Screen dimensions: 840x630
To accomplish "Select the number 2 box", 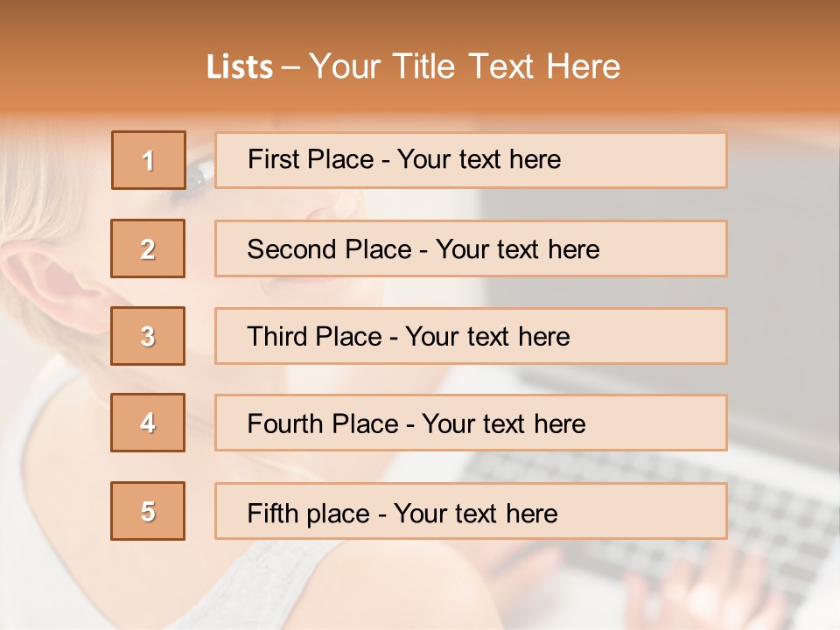I will (148, 248).
